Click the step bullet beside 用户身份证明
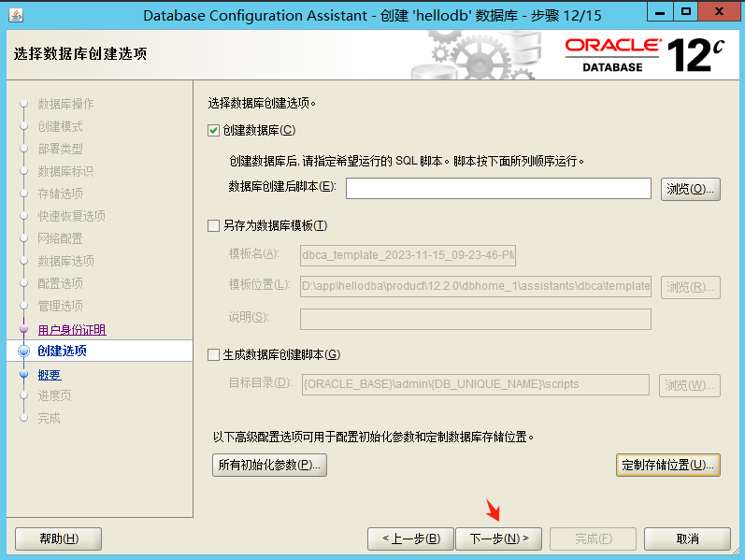Image resolution: width=745 pixels, height=560 pixels. click(x=23, y=329)
